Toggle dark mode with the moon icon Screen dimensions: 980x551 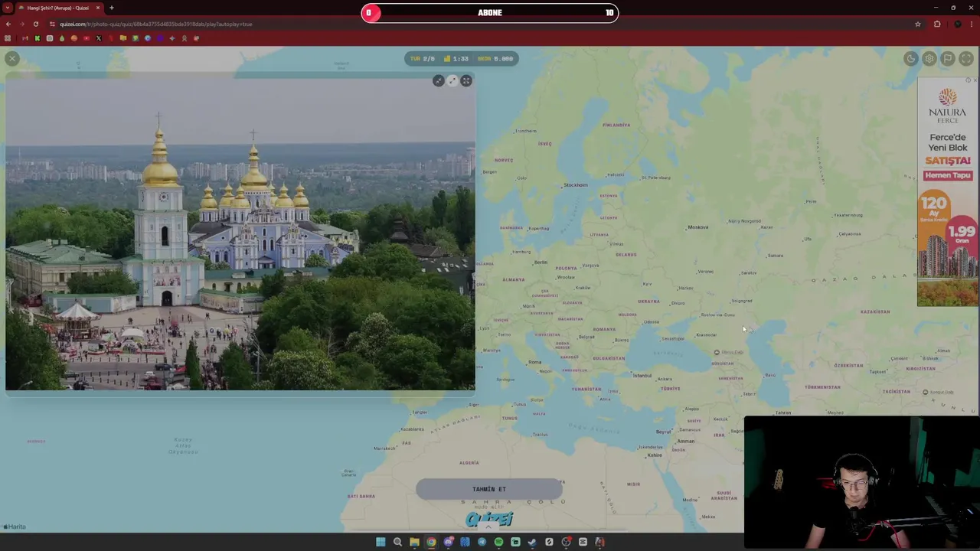(x=910, y=59)
